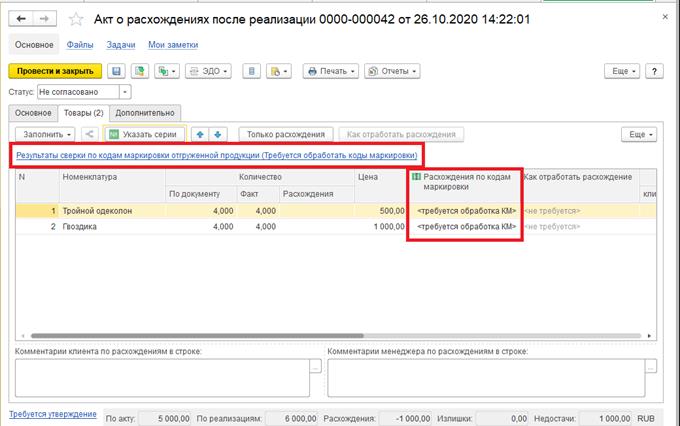Click Расхождения по кодам маркировки header
The width and height of the screenshot is (680, 426).
(x=464, y=186)
